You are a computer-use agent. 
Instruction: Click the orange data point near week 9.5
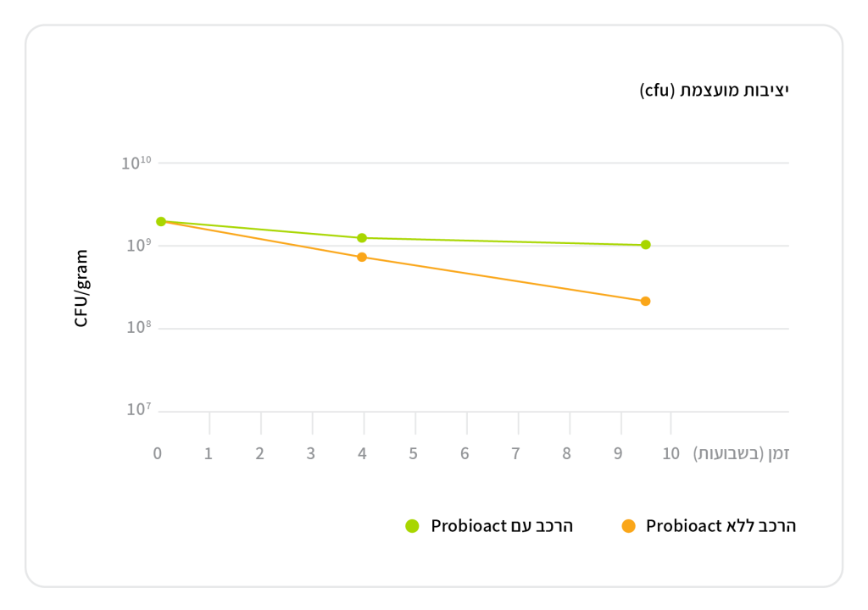646,301
